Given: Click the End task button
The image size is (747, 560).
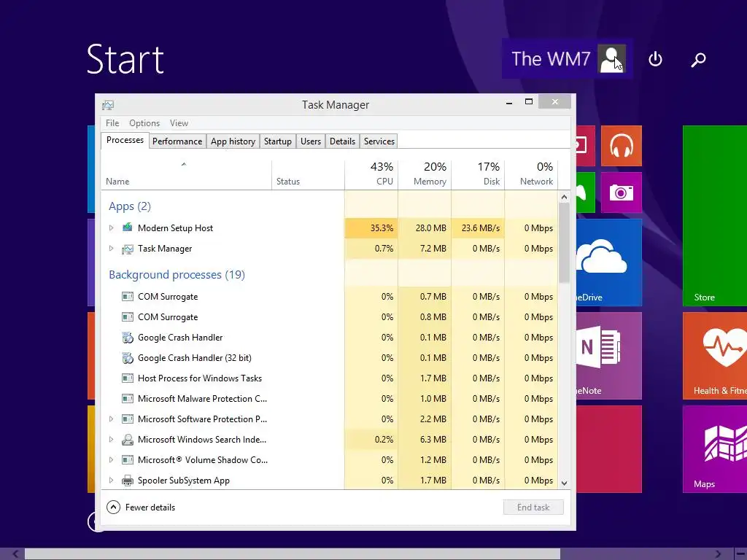Looking at the screenshot, I should click(x=533, y=507).
